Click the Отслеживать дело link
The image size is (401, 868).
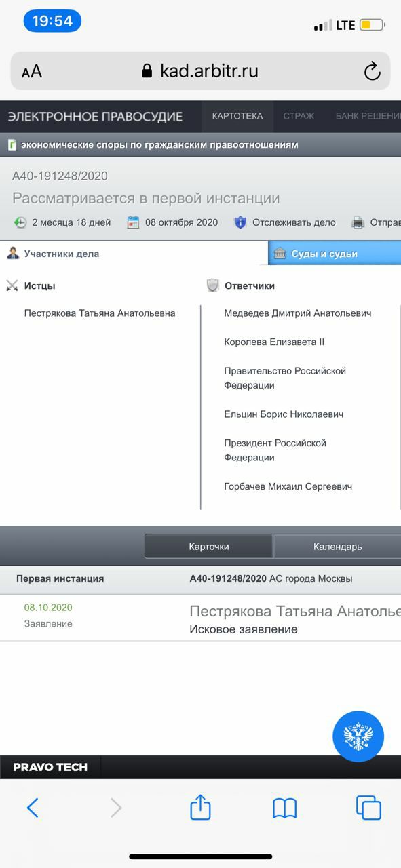coord(294,222)
